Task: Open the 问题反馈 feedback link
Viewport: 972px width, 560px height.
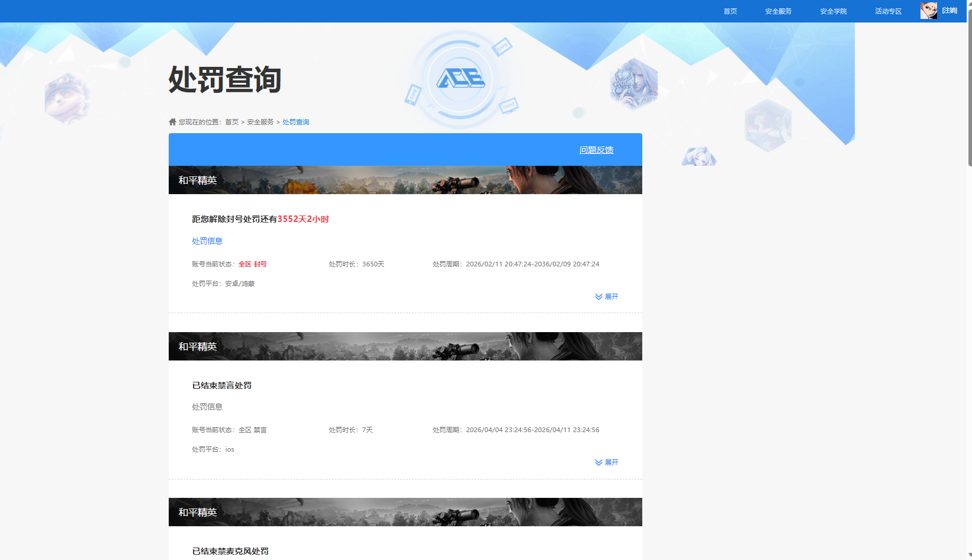Action: (x=596, y=150)
